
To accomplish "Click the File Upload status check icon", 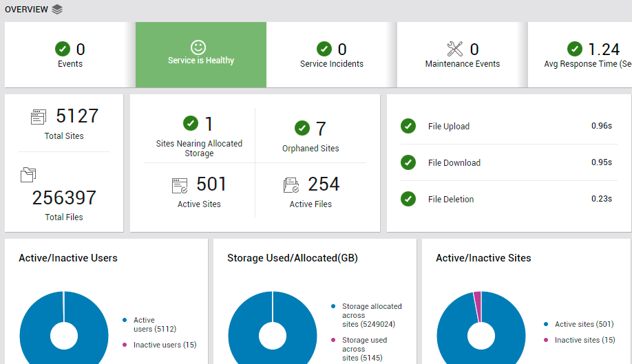I will click(x=408, y=126).
